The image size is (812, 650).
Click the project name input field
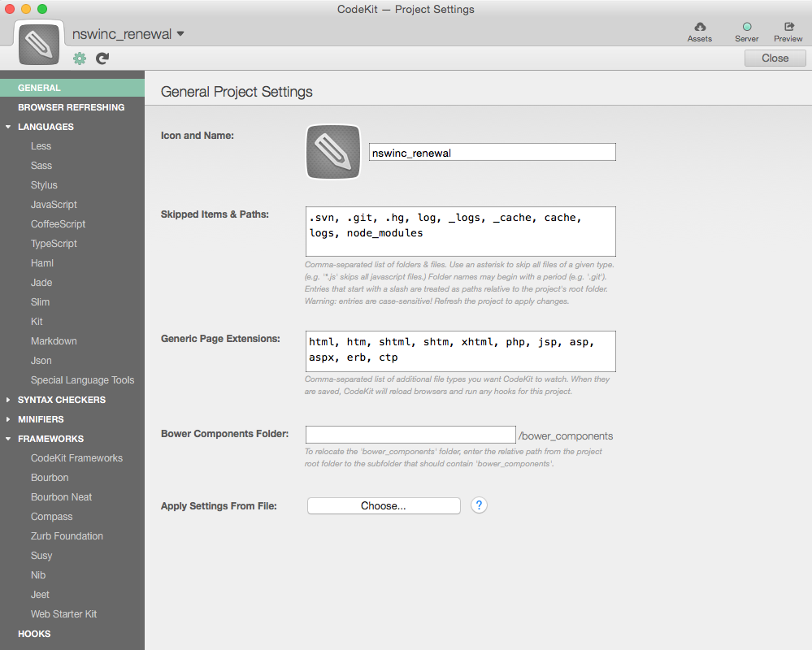492,152
